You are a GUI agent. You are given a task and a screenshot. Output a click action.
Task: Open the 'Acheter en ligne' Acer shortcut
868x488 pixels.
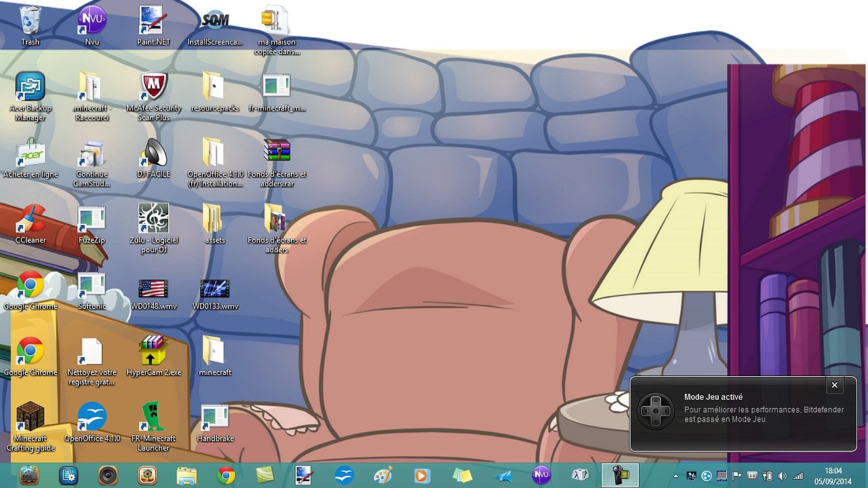coord(31,158)
